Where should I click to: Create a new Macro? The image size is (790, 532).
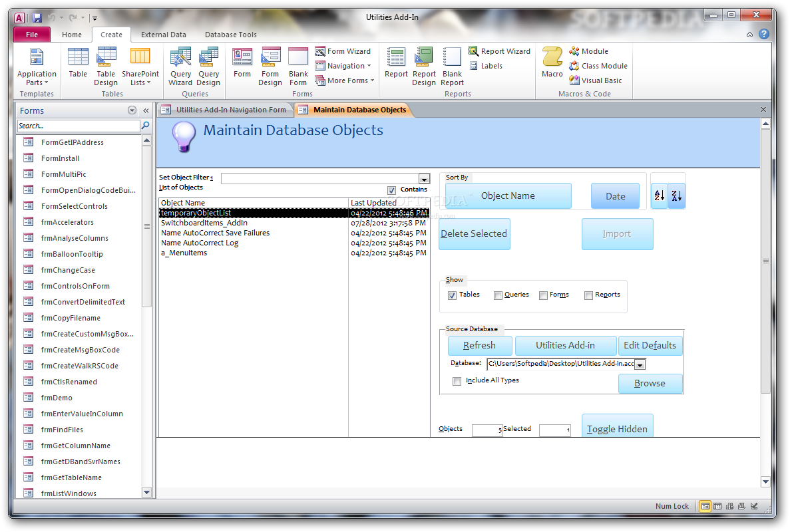pyautogui.click(x=552, y=63)
